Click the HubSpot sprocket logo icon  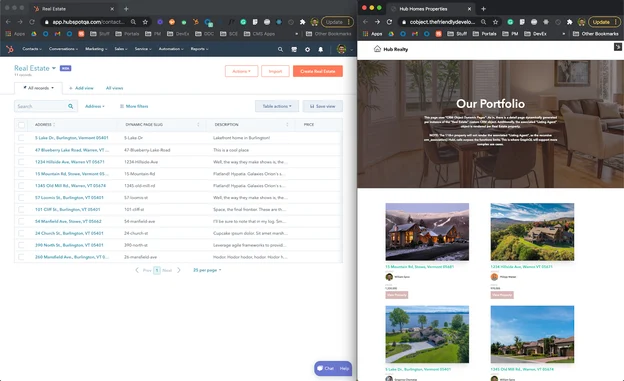pos(10,49)
